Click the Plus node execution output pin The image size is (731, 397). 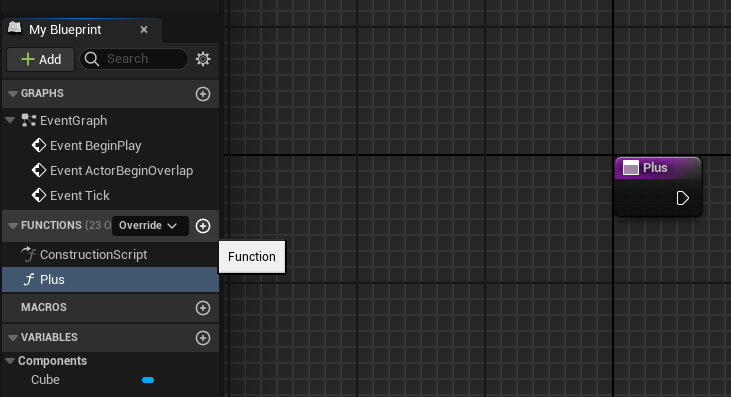coord(683,198)
